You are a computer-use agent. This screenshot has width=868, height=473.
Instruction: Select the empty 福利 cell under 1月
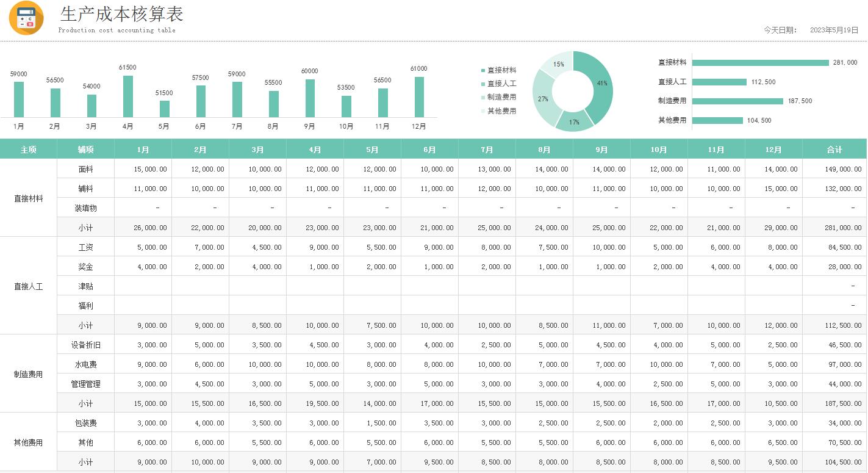pos(143,306)
